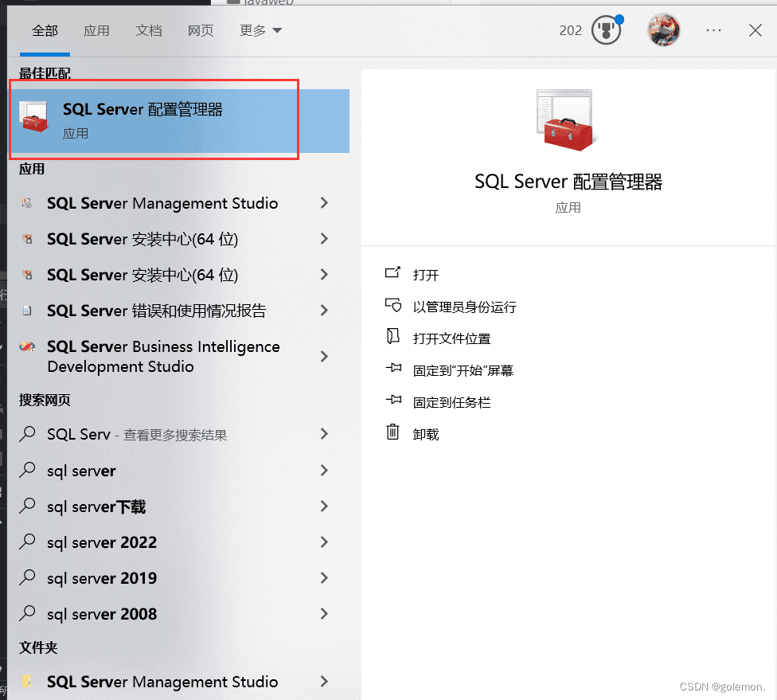Click the 打开文件位置 file location icon

(393, 336)
